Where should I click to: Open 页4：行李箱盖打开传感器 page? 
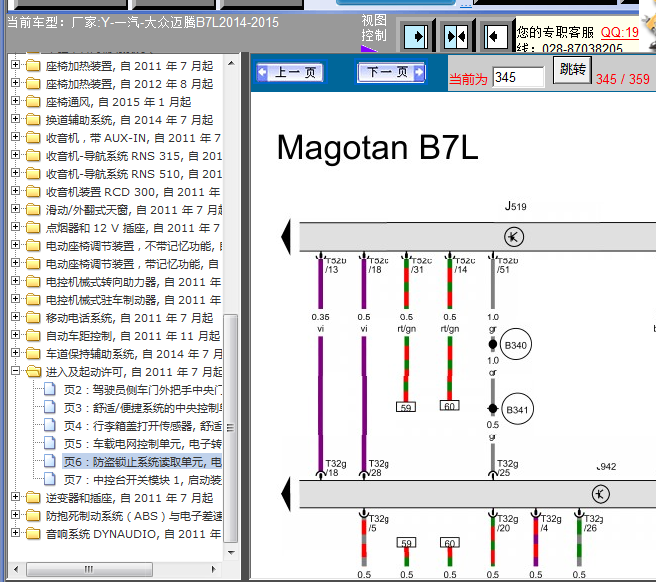point(143,426)
